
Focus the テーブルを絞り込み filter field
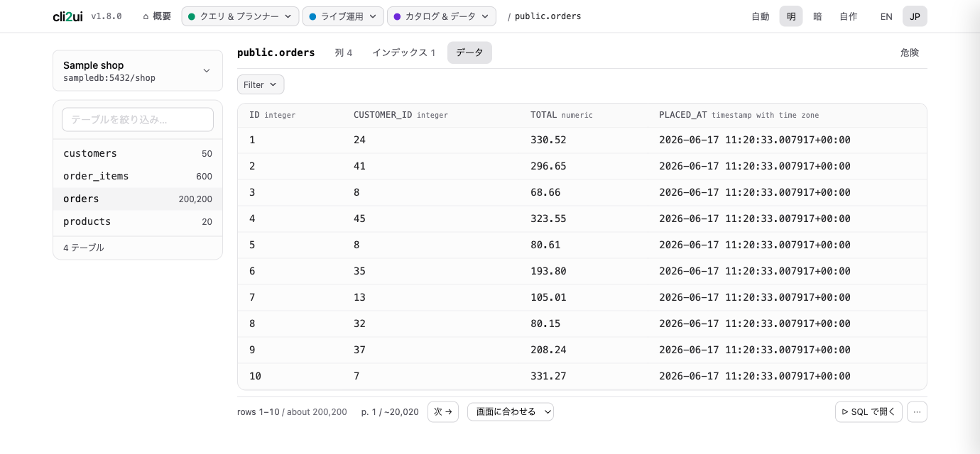tap(138, 119)
